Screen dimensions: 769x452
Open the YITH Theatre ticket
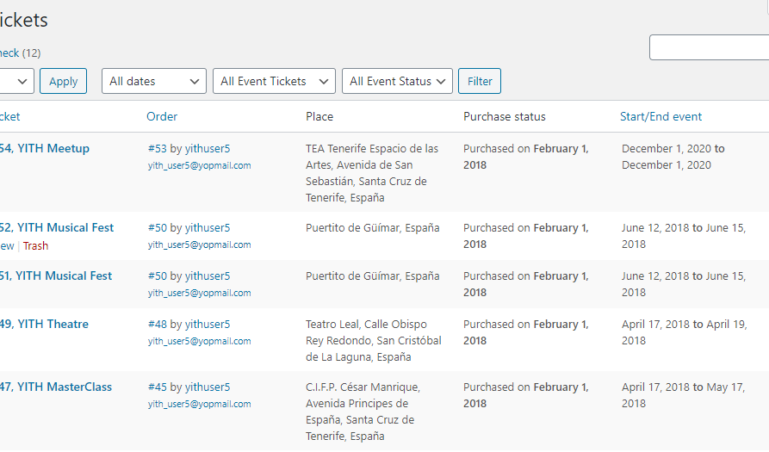pyautogui.click(x=52, y=324)
